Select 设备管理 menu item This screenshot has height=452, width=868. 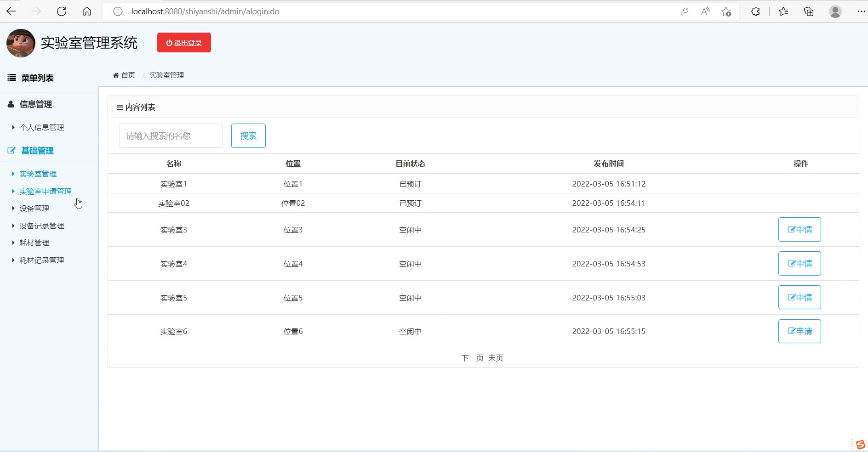click(34, 208)
